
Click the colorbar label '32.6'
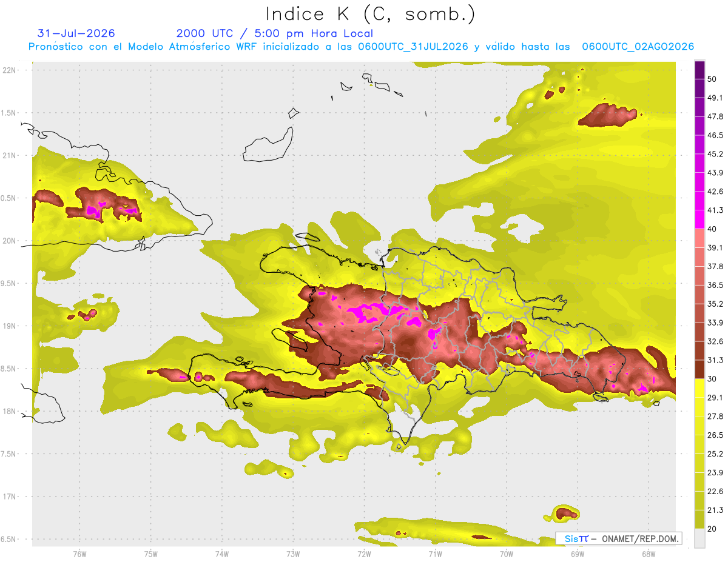click(715, 341)
